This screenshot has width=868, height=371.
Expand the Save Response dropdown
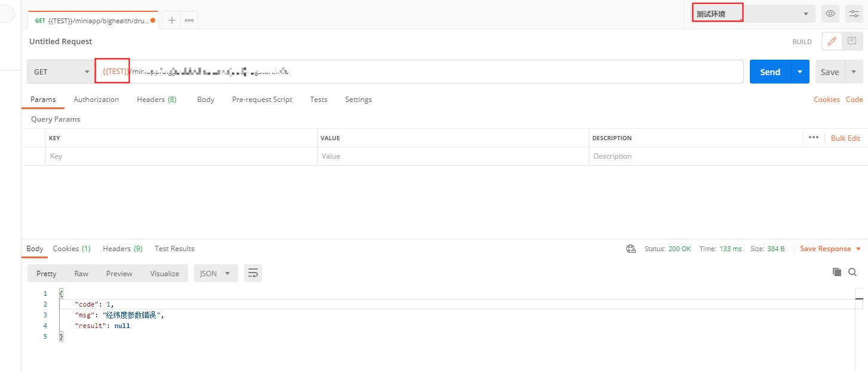click(x=858, y=249)
